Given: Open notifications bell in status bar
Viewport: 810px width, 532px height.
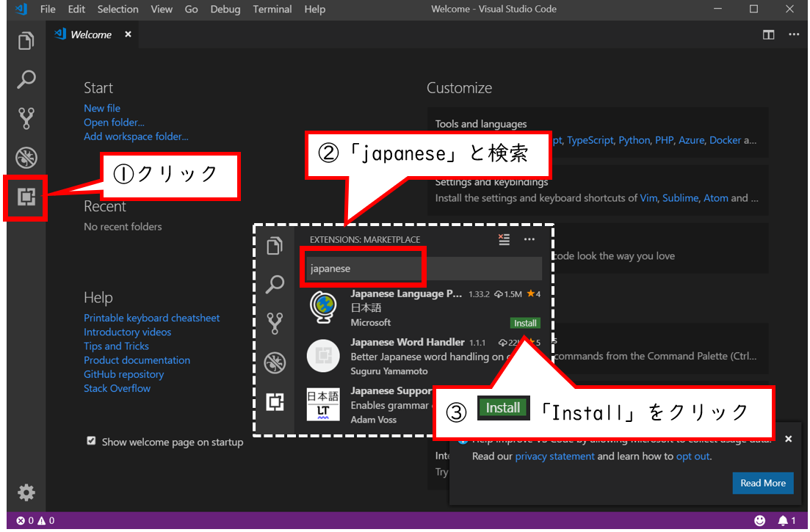Looking at the screenshot, I should coord(787,520).
